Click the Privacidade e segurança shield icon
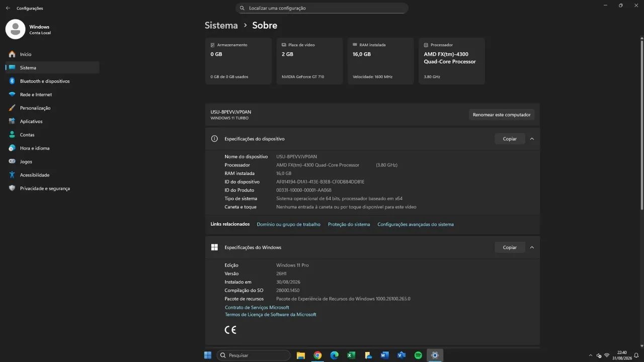Screen dimensions: 644x362 12,188
